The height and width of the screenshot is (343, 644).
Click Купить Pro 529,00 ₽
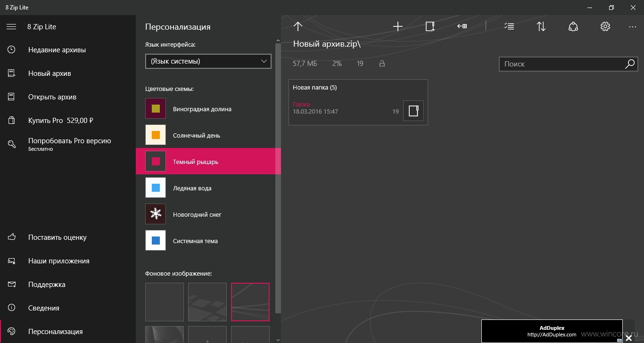pos(68,121)
